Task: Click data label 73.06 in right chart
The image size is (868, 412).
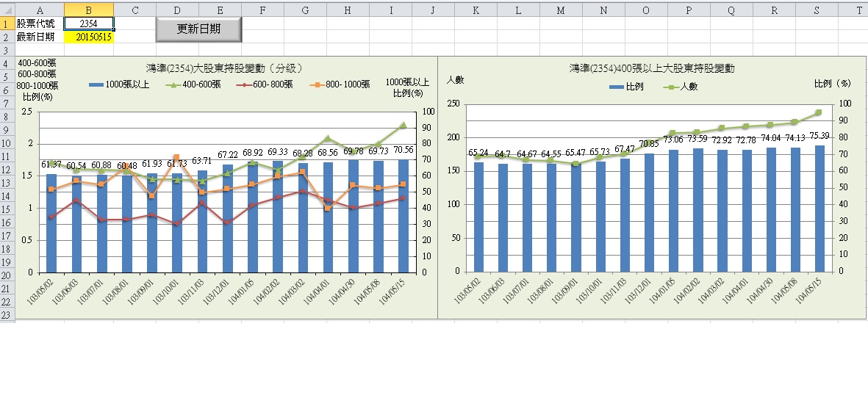Action: pos(674,139)
